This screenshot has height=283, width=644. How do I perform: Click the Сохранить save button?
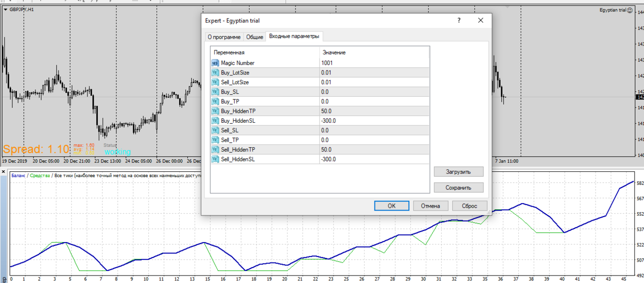(x=458, y=188)
